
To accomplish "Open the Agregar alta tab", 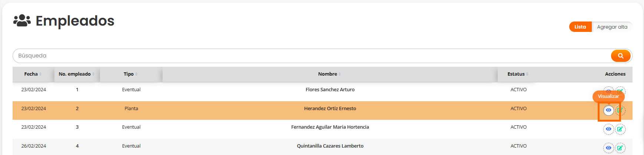I will (612, 27).
